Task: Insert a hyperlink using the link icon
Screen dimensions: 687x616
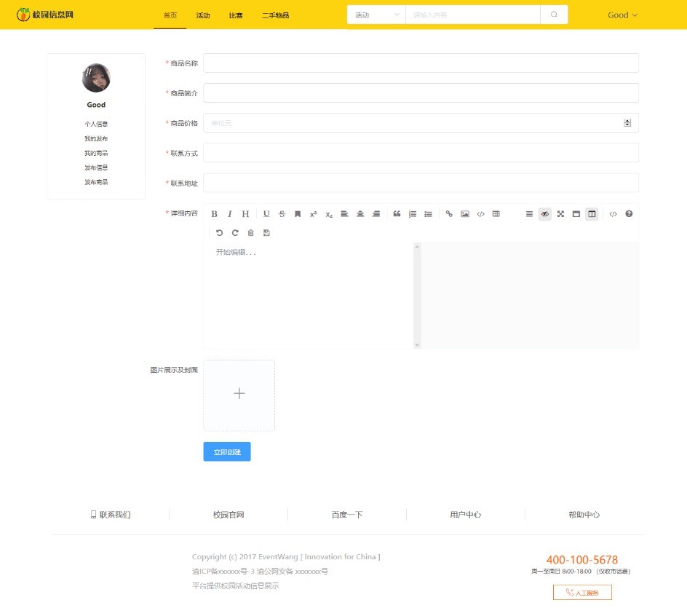Action: (x=448, y=213)
